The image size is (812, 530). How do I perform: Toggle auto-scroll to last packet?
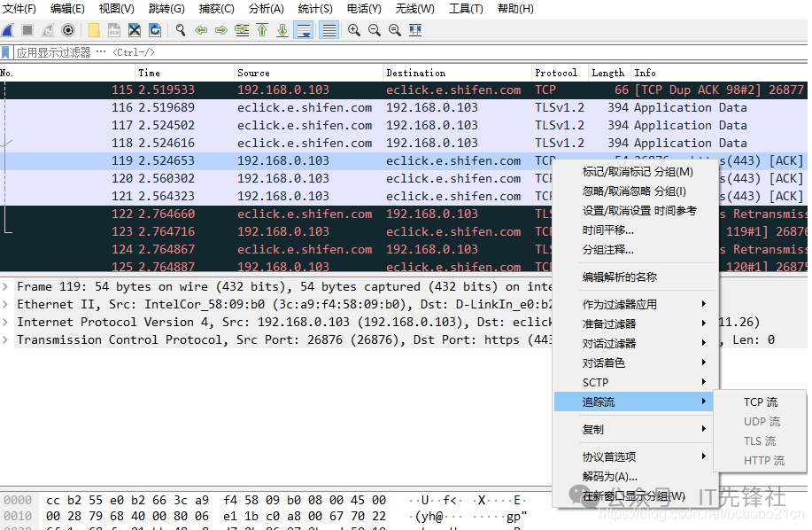point(304,30)
